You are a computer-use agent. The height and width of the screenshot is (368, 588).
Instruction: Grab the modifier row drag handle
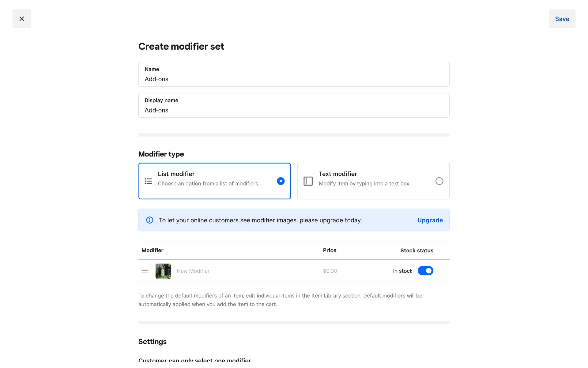145,271
